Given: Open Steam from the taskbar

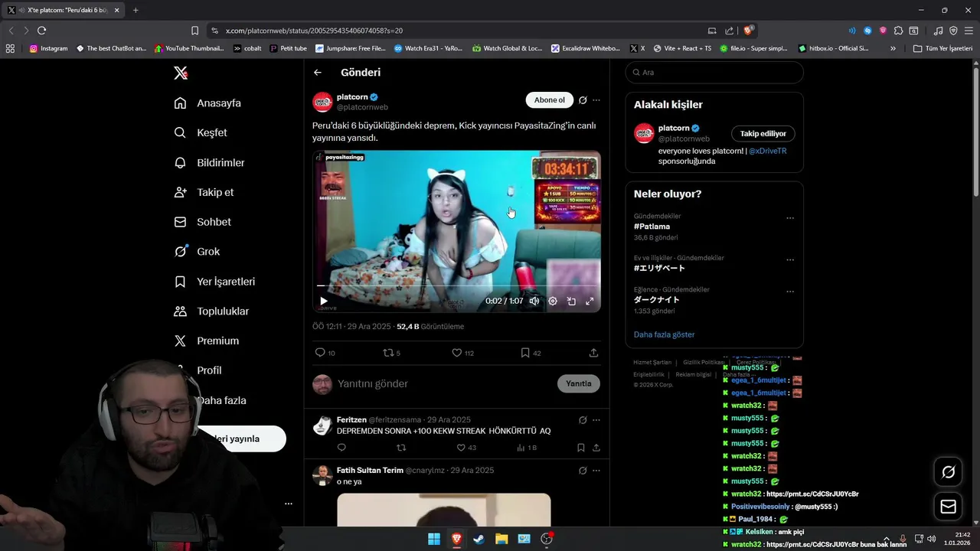Looking at the screenshot, I should click(x=479, y=539).
